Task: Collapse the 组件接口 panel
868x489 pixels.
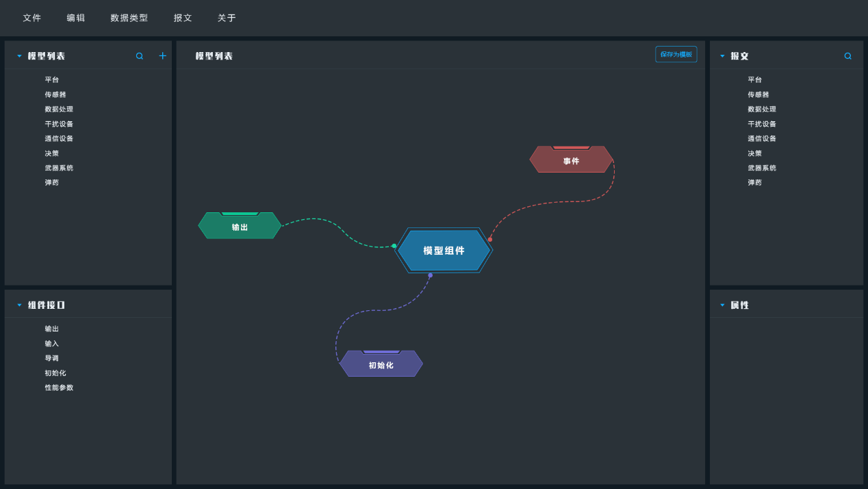Action: (x=19, y=305)
